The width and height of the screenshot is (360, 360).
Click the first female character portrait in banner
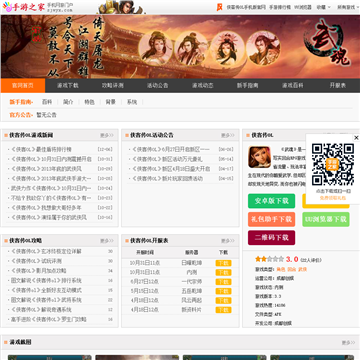(156, 48)
